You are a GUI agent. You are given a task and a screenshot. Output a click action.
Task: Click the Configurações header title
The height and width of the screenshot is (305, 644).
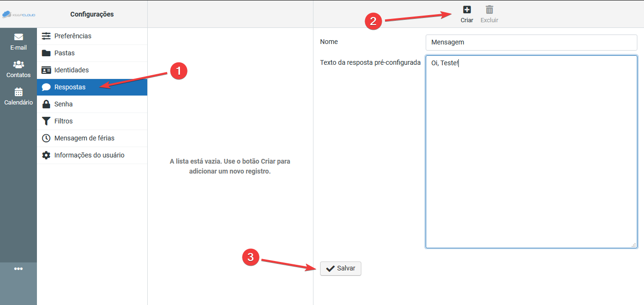pyautogui.click(x=92, y=14)
